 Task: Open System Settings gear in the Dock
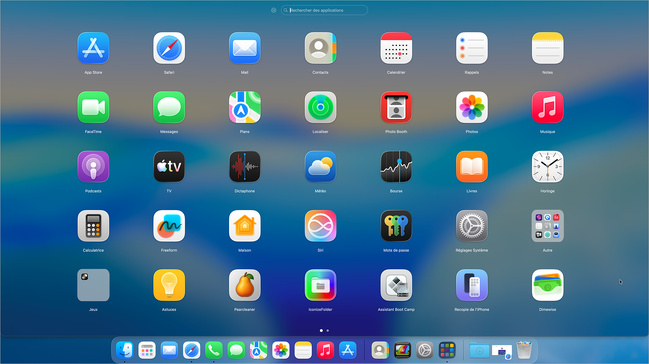[425, 350]
